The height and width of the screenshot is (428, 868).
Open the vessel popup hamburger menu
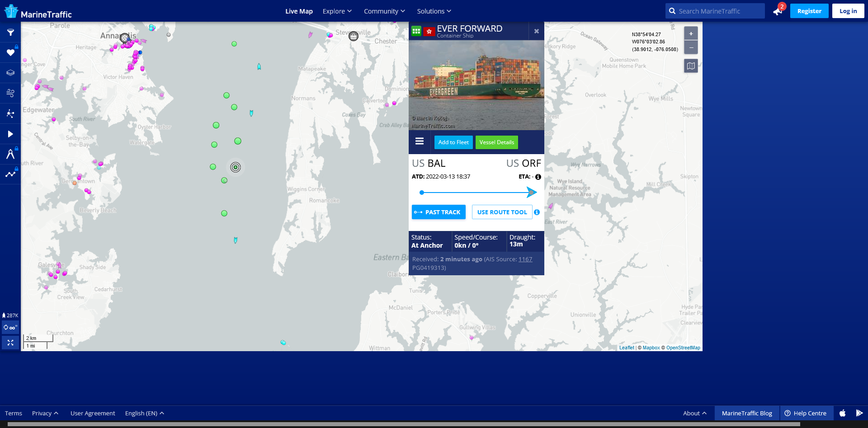click(420, 141)
